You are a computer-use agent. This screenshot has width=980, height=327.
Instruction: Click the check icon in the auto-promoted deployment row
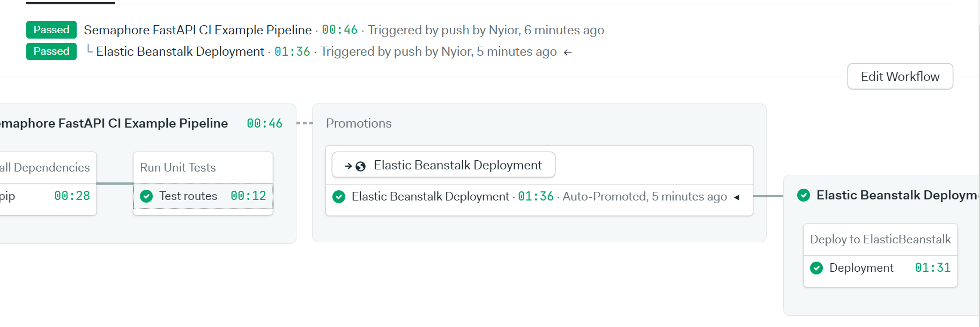point(339,197)
